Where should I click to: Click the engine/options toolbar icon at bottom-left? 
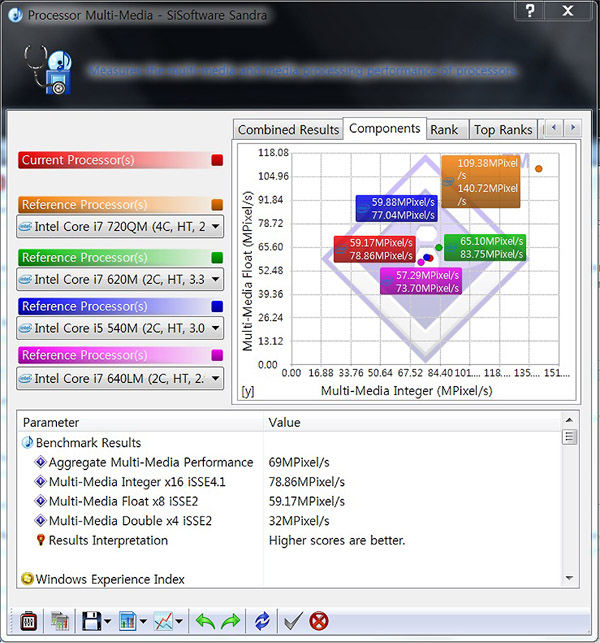pyautogui.click(x=29, y=621)
